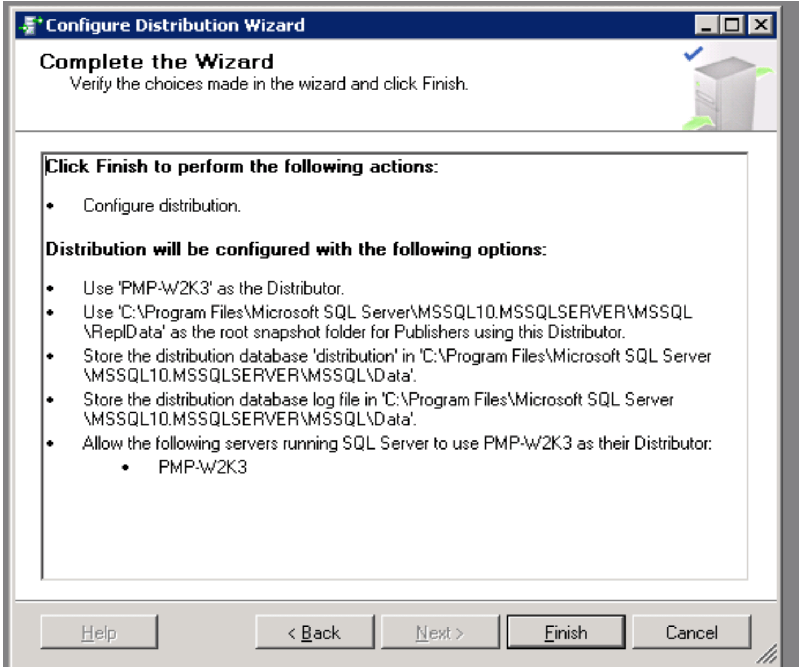Click the "Use 'PMP-W2K3' as the Distributor" line
The height and width of the screenshot is (672, 801).
coord(214,289)
